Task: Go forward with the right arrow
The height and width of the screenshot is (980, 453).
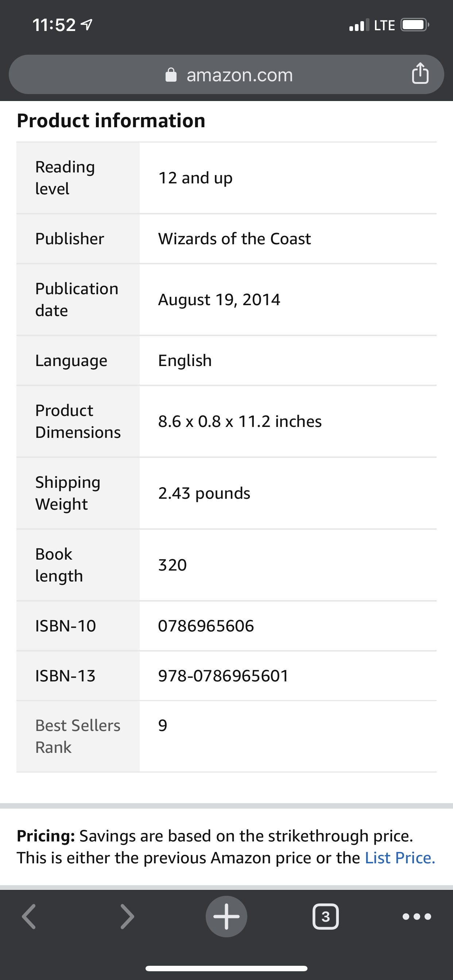Action: coord(127,917)
